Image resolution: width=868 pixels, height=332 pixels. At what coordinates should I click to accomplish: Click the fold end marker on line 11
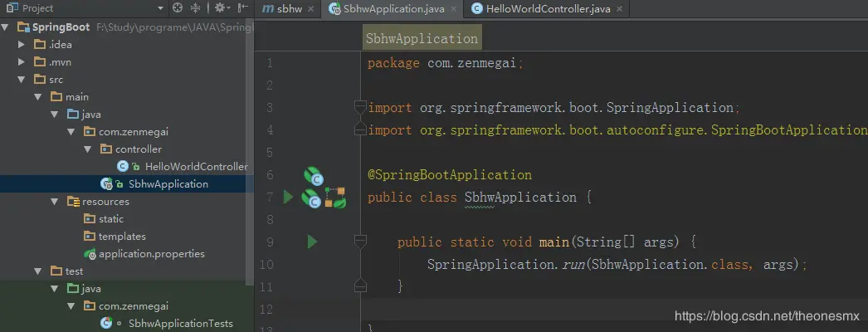360,286
